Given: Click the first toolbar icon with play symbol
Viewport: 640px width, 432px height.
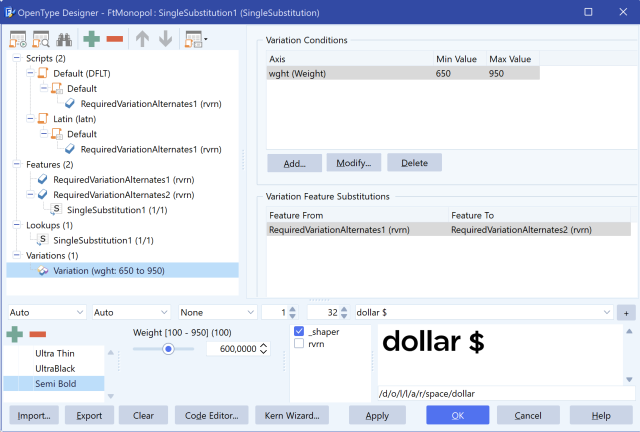Looking at the screenshot, I should click(18, 40).
